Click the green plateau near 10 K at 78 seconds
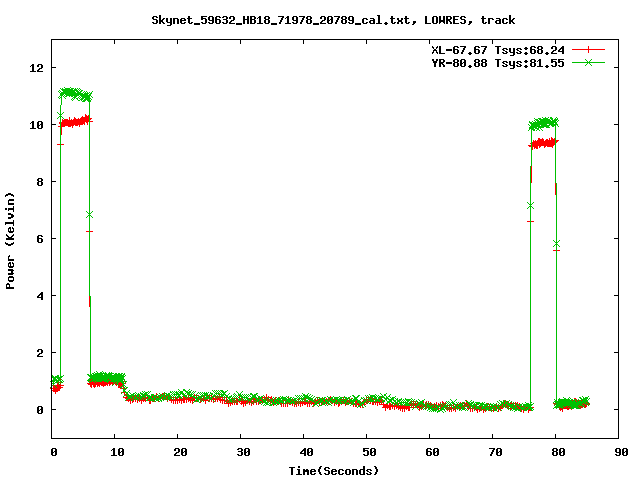Viewport: 640px width, 480px height. 544,123
